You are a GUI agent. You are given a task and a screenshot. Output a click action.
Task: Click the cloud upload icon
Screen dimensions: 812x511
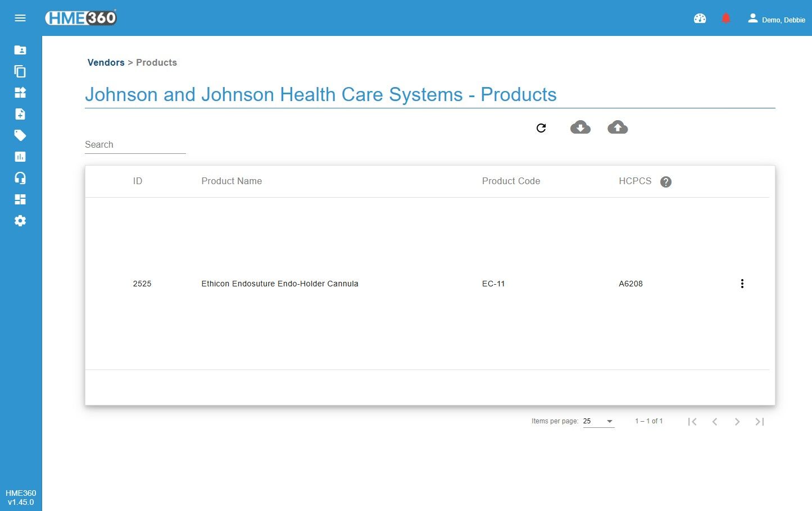(618, 127)
